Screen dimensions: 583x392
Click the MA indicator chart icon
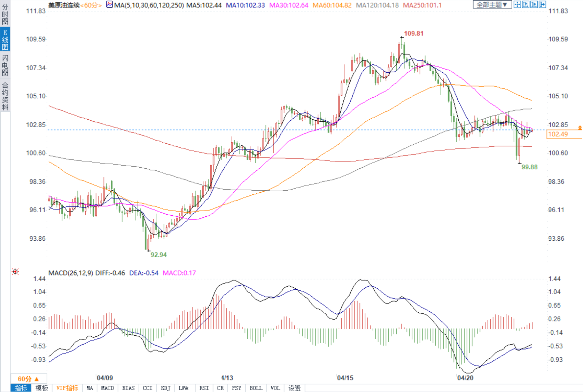[109, 5]
